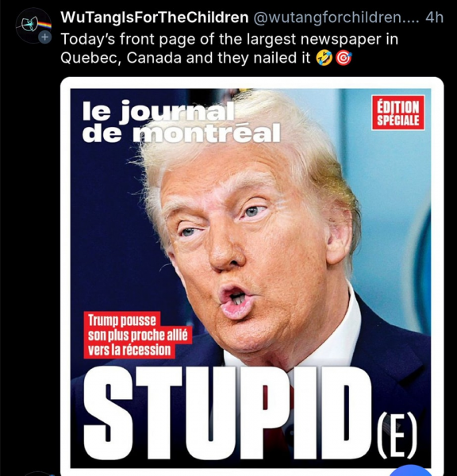The height and width of the screenshot is (476, 457).
Task: Click the rolling laughing emoji in post
Action: click(324, 58)
